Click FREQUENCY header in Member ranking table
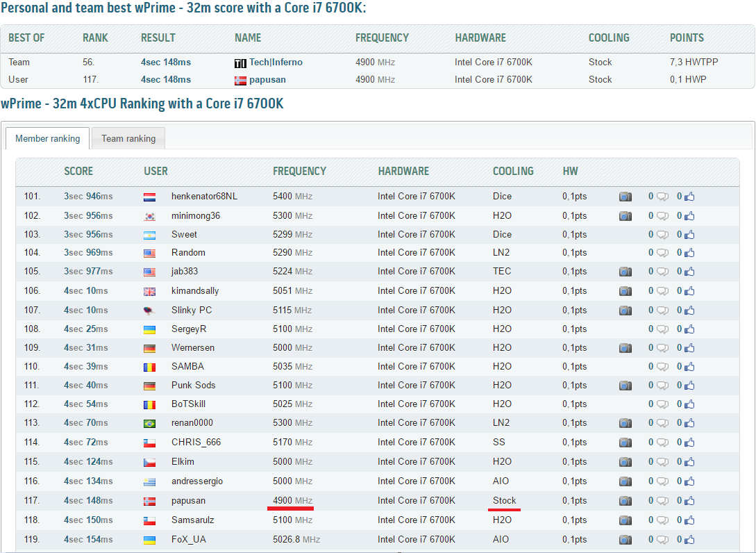Screen dimensions: 756x553 pyautogui.click(x=299, y=172)
